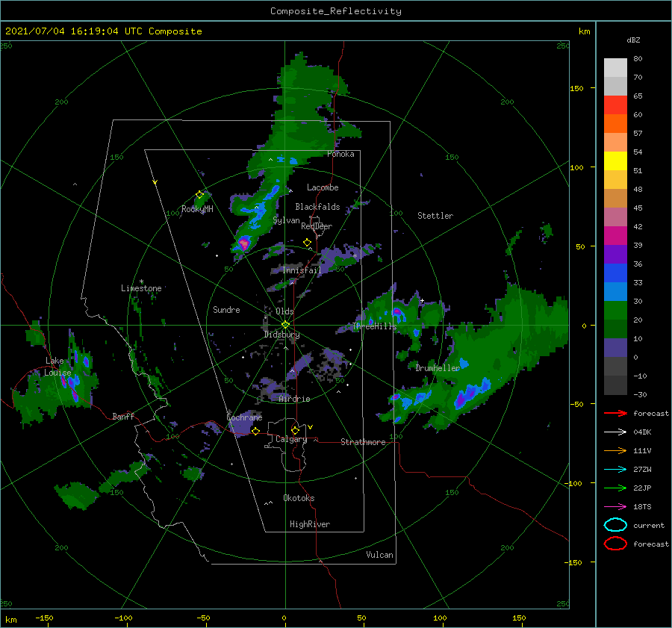672x628 pixels.
Task: Click the dBZ legend heading
Action: coord(633,40)
